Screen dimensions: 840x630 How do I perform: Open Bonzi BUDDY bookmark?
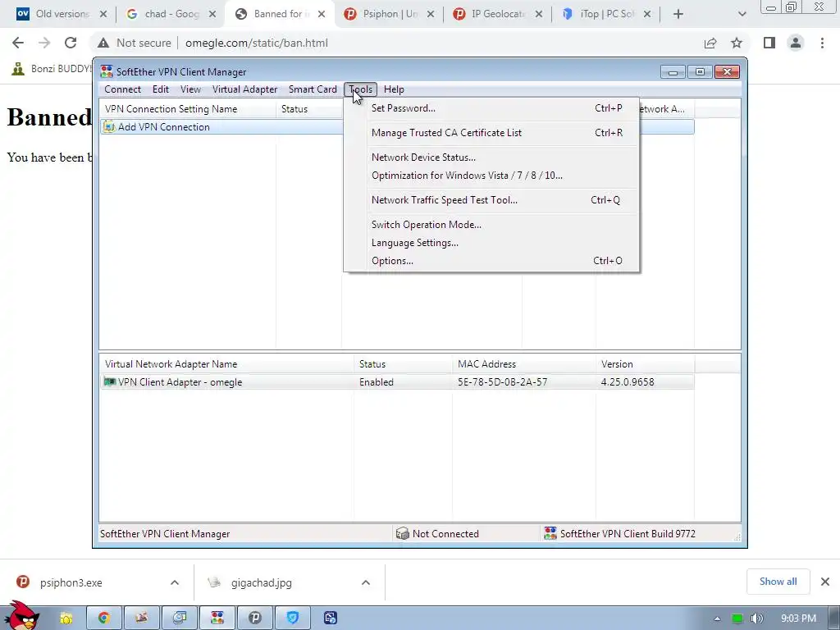tap(52, 69)
